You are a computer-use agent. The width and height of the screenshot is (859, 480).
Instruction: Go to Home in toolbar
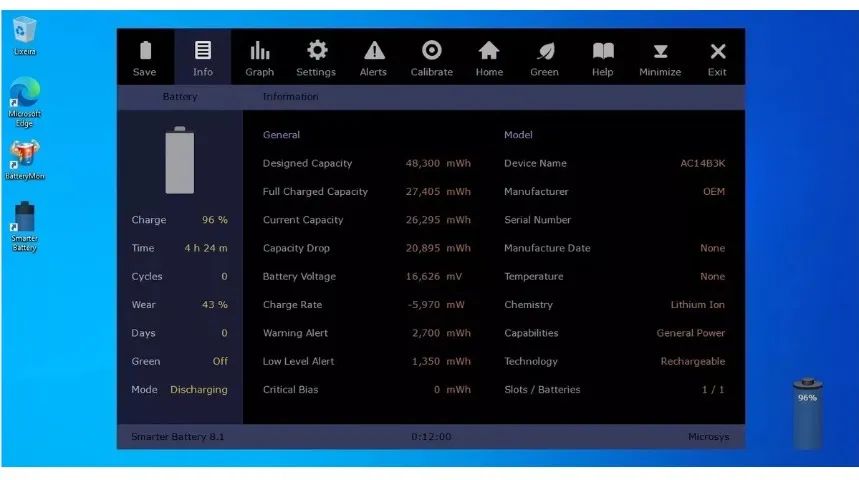[x=489, y=57]
